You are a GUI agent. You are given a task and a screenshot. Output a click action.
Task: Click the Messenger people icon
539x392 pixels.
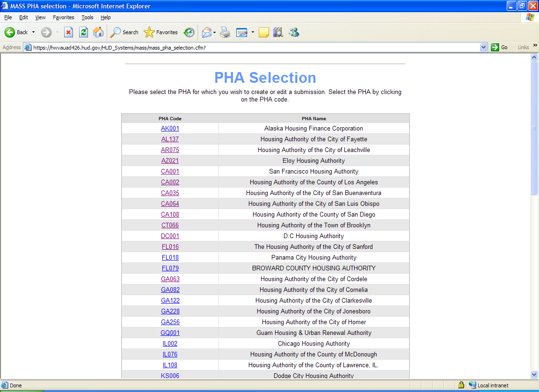[294, 32]
